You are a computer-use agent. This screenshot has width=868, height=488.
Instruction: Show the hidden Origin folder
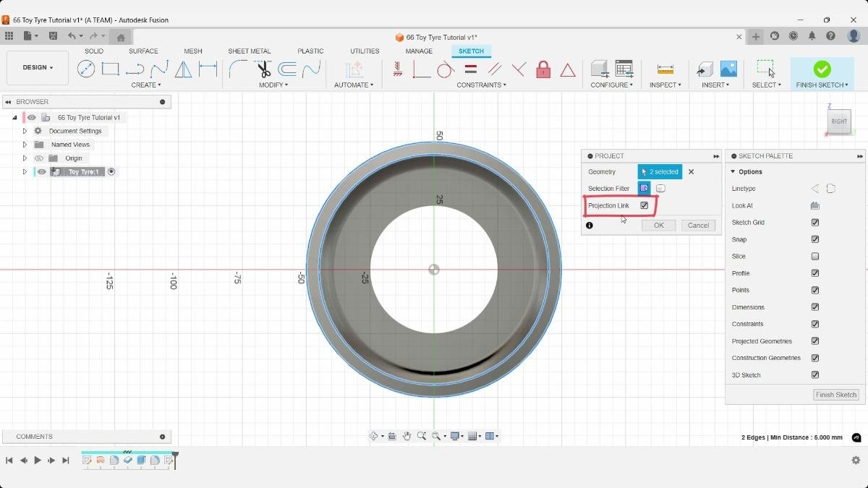[39, 158]
